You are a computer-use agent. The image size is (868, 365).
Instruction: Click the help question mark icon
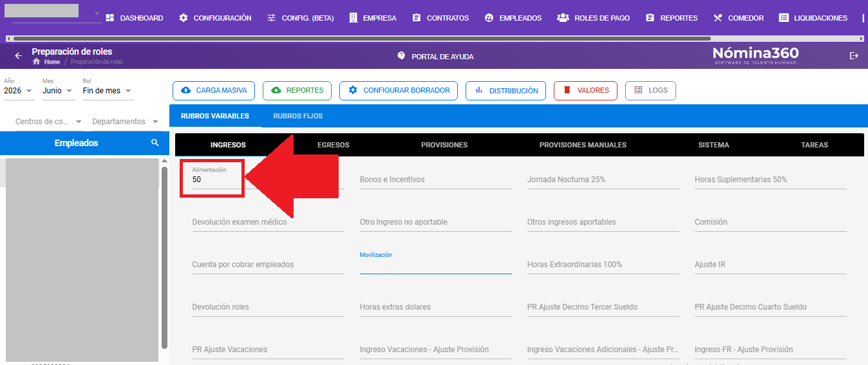pyautogui.click(x=402, y=56)
